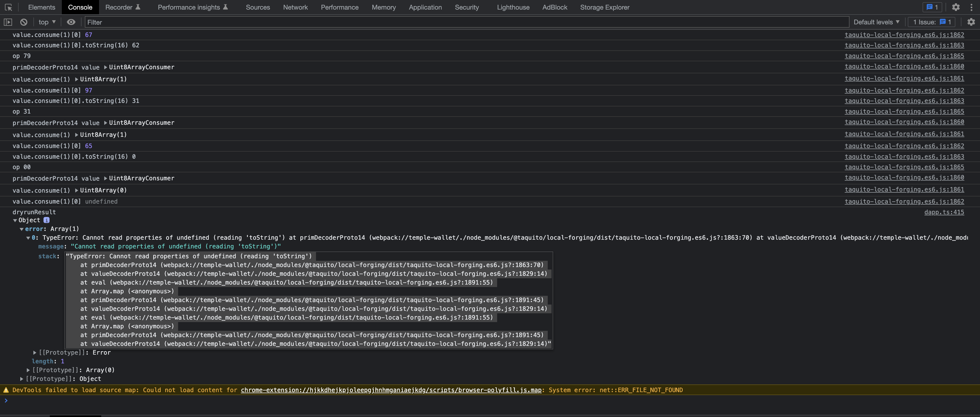Open the Default levels dropdown

coord(876,22)
